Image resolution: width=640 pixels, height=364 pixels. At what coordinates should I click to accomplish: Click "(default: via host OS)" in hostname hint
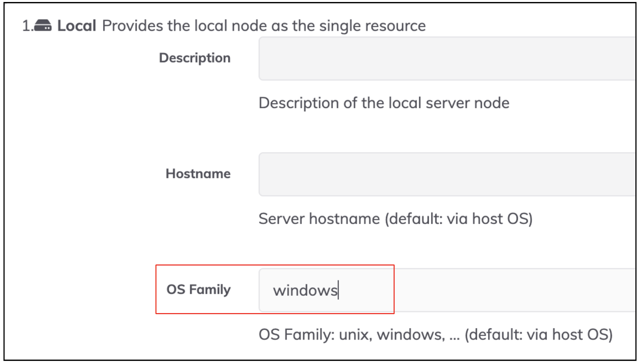click(x=459, y=219)
